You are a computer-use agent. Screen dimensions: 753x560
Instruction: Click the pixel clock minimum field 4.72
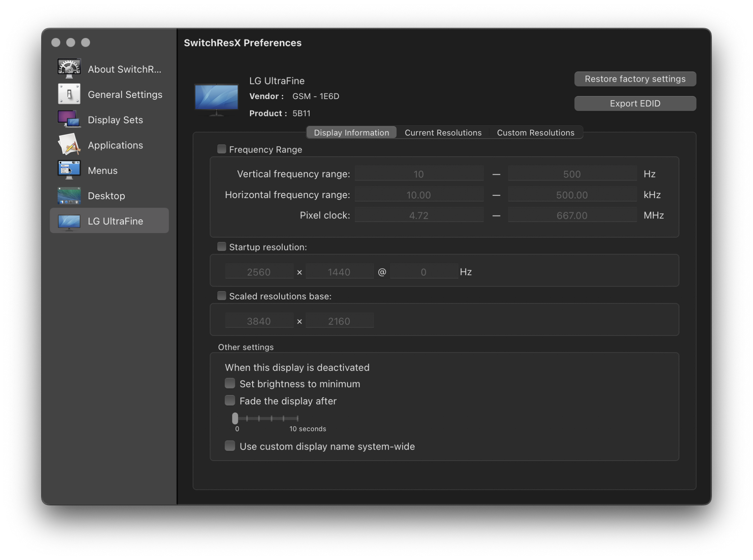click(419, 215)
